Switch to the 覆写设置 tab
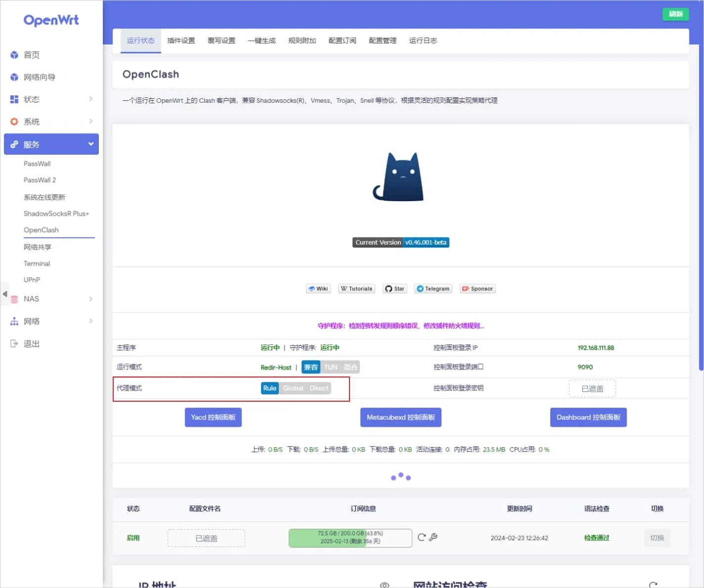Image resolution: width=704 pixels, height=588 pixels. (x=221, y=41)
